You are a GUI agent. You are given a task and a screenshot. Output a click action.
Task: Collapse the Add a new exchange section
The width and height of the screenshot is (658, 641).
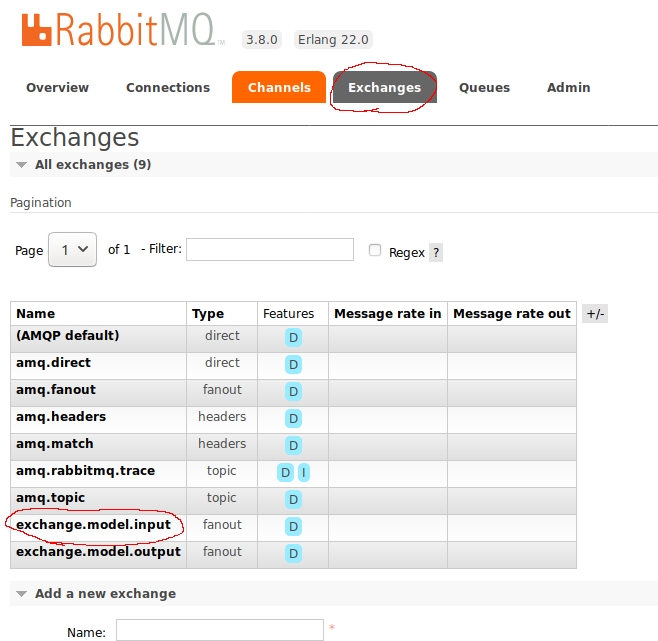pyautogui.click(x=105, y=594)
